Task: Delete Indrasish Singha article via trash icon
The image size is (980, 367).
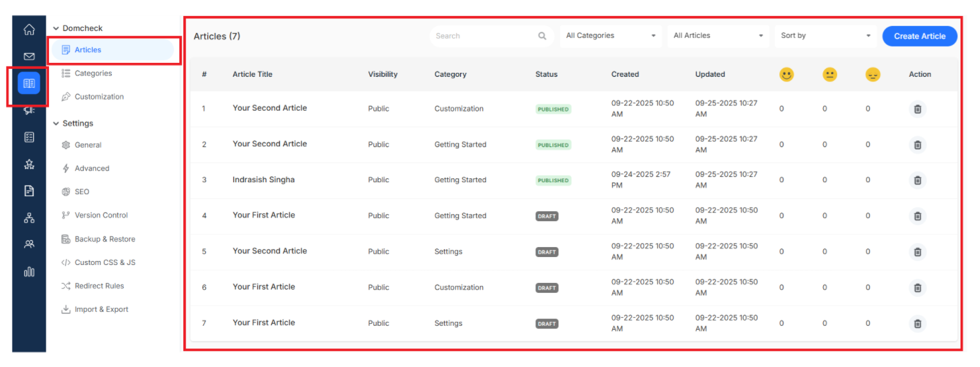Action: pyautogui.click(x=917, y=180)
